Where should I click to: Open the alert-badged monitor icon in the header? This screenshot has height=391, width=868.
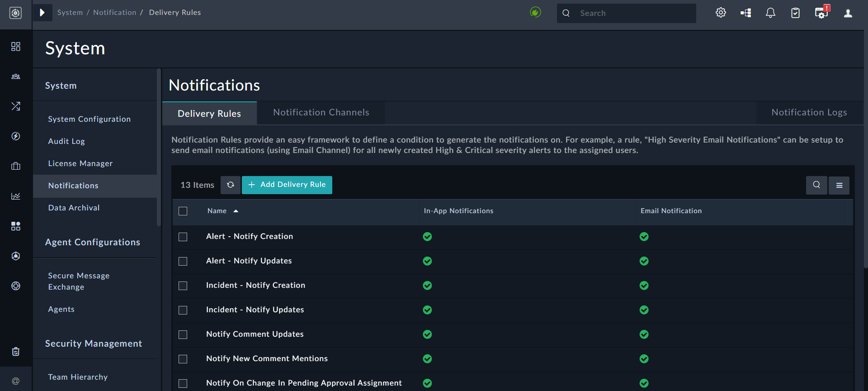[x=821, y=12]
